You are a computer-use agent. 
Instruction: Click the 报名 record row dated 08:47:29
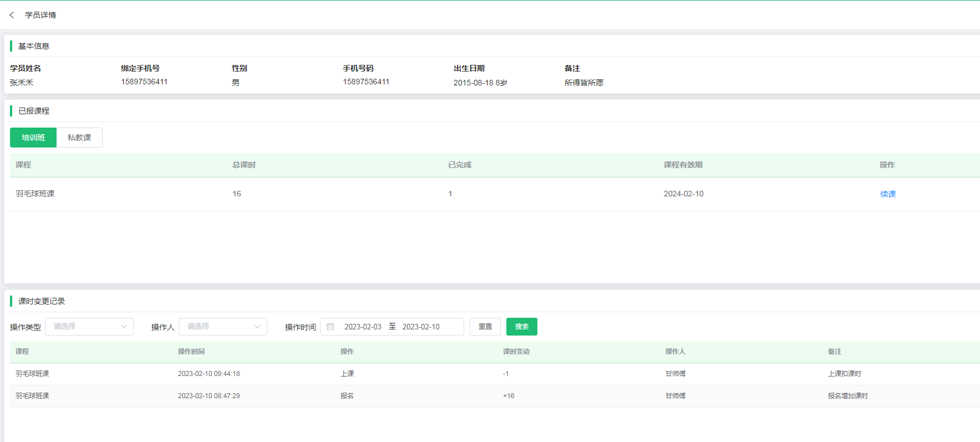click(347, 396)
